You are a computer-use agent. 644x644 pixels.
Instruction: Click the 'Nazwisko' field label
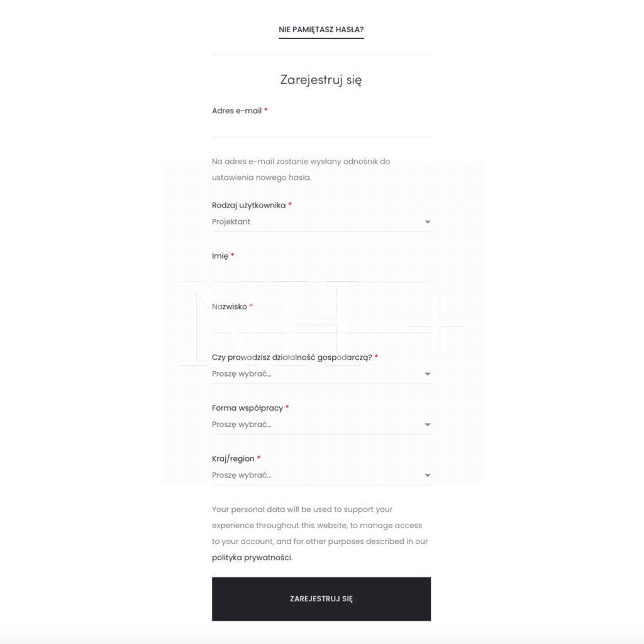(x=229, y=307)
